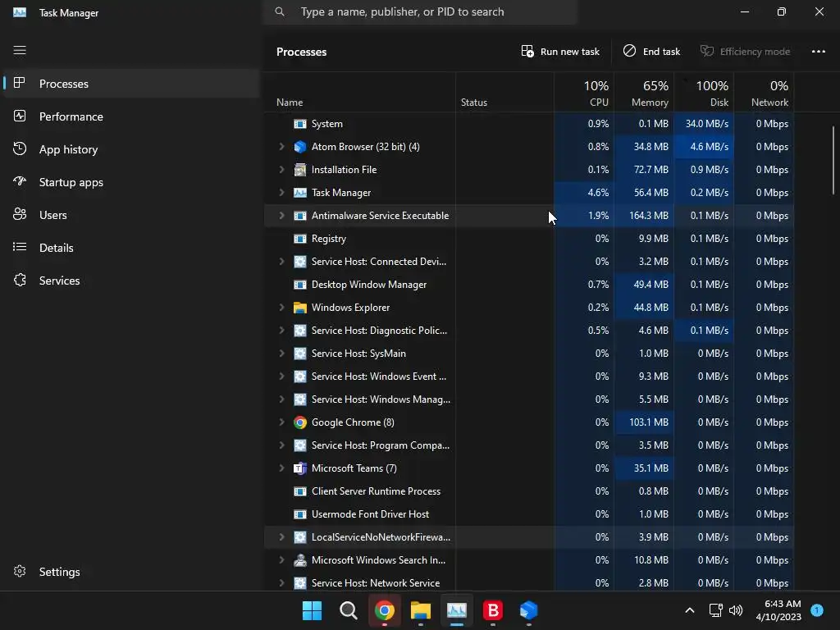Open the Details page
The image size is (840, 630).
click(x=130, y=247)
